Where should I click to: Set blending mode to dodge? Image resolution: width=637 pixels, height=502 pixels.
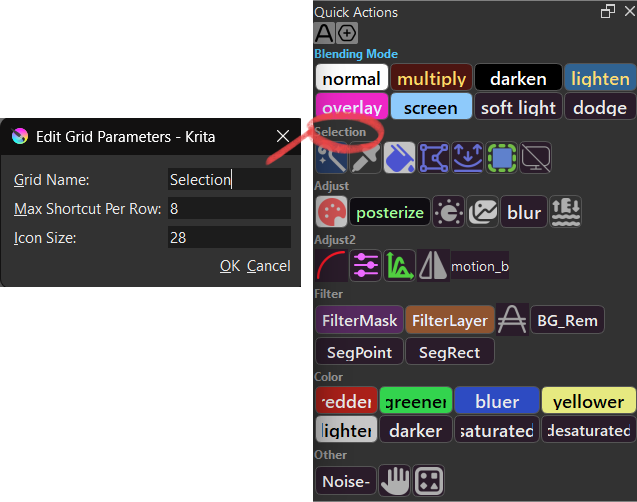coord(600,106)
